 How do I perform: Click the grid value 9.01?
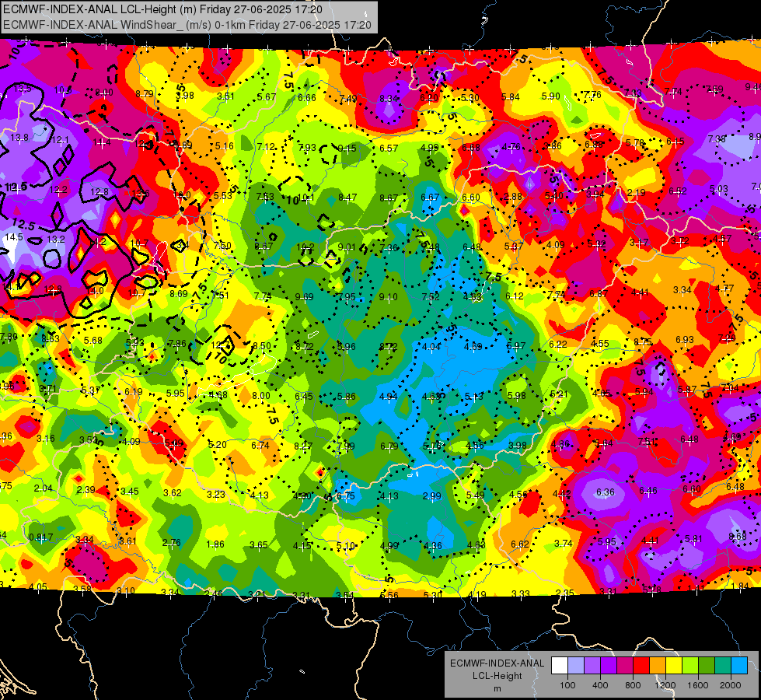[x=347, y=247]
